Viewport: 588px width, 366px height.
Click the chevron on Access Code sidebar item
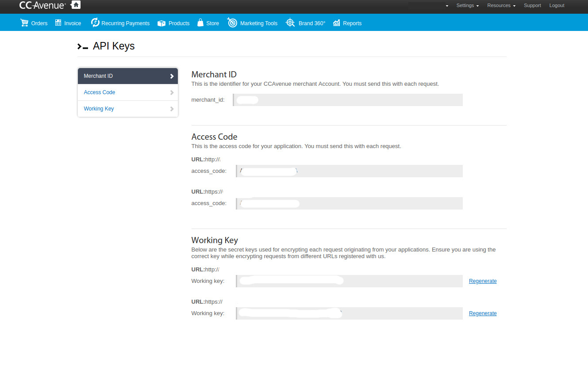[172, 92]
